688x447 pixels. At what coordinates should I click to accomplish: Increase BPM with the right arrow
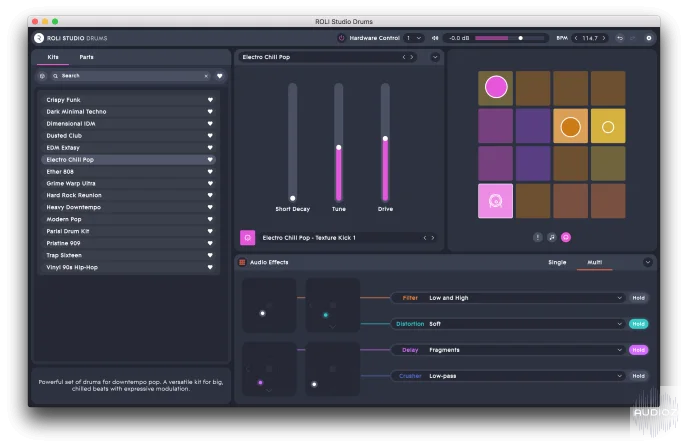pyautogui.click(x=604, y=38)
